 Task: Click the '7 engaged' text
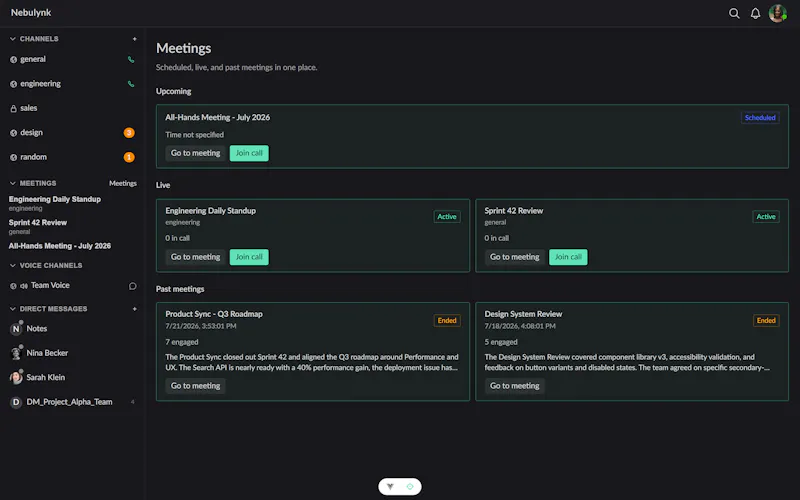182,342
